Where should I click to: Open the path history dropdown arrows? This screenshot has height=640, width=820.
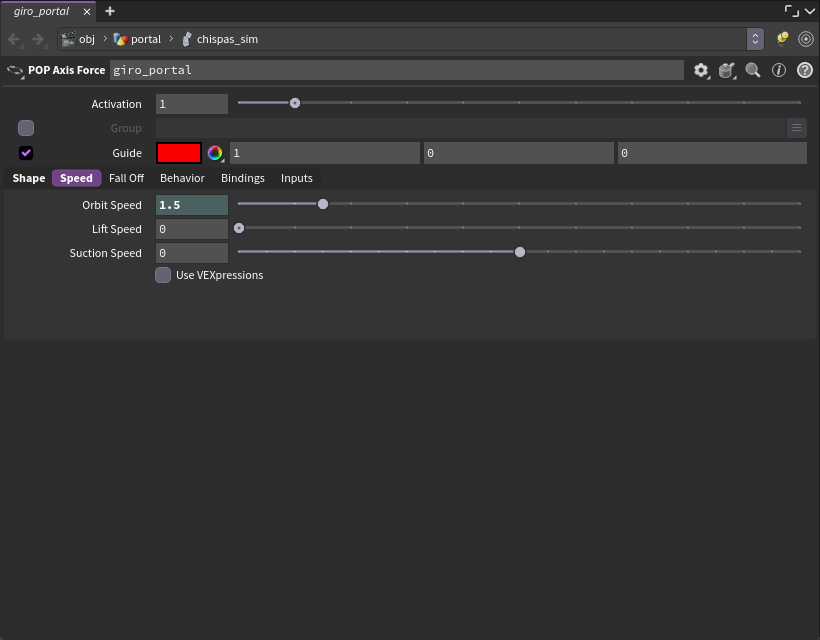coord(755,39)
